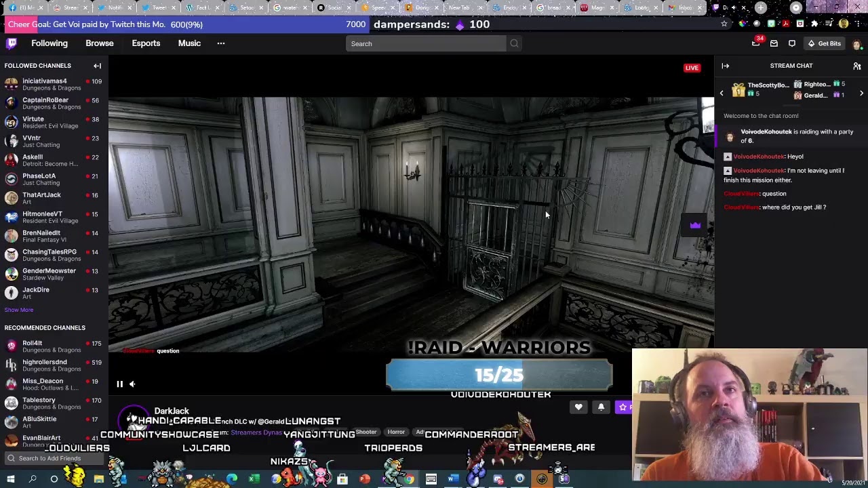This screenshot has width=868, height=488.
Task: Open Chrome three-dot menu
Action: coord(859,24)
